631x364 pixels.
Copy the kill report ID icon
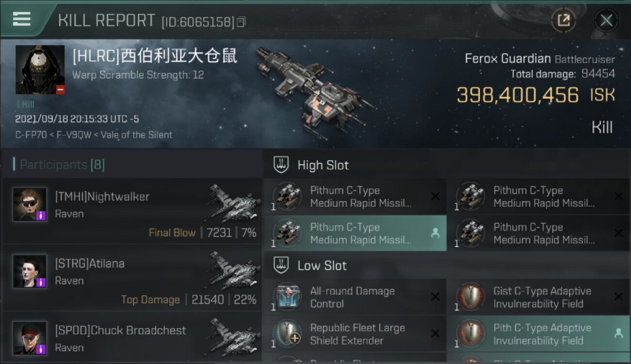point(241,22)
